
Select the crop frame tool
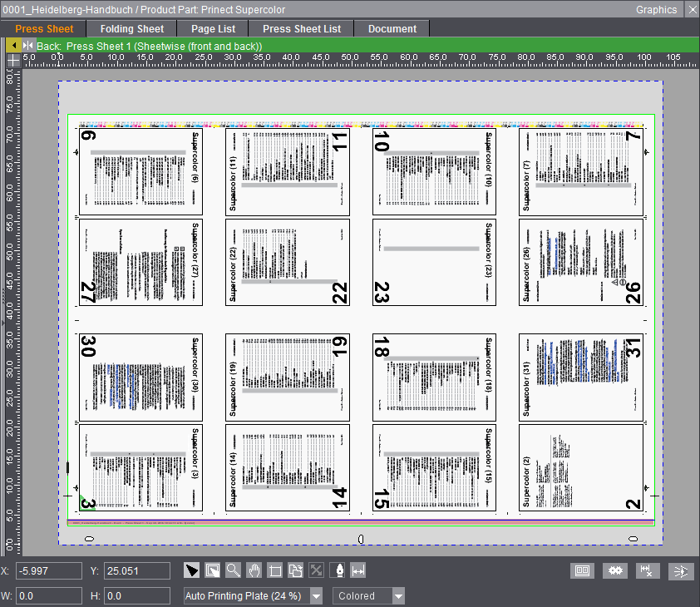[x=275, y=570]
